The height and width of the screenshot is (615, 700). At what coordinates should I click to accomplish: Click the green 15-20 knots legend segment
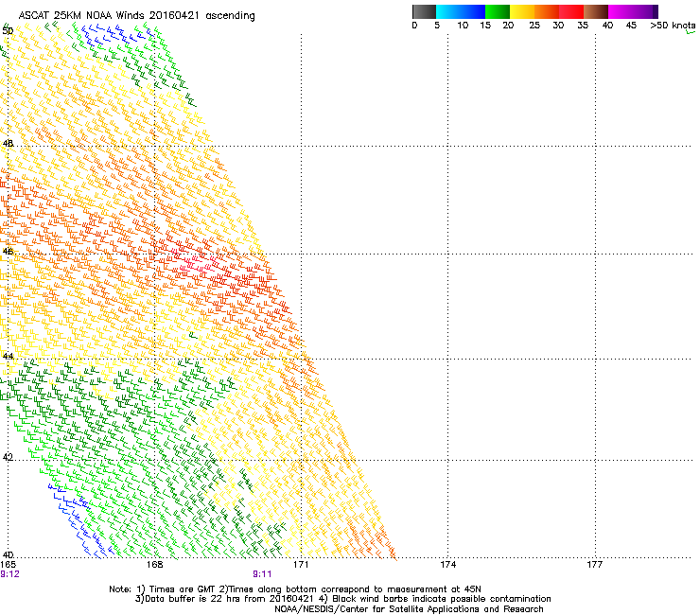[x=498, y=11]
